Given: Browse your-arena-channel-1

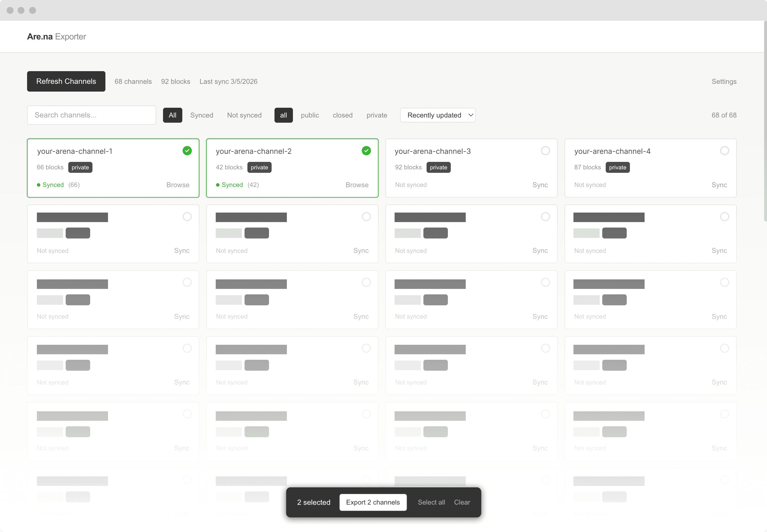Looking at the screenshot, I should coord(178,185).
